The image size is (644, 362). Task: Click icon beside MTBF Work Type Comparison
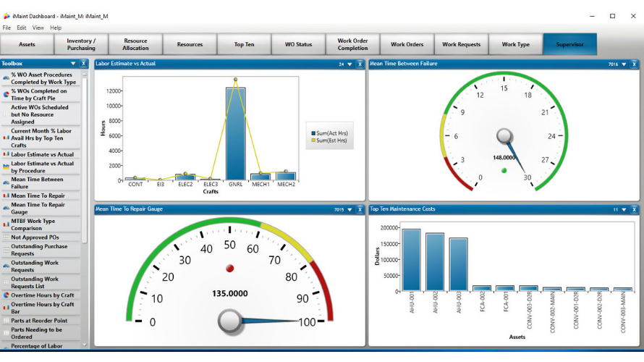tap(7, 224)
